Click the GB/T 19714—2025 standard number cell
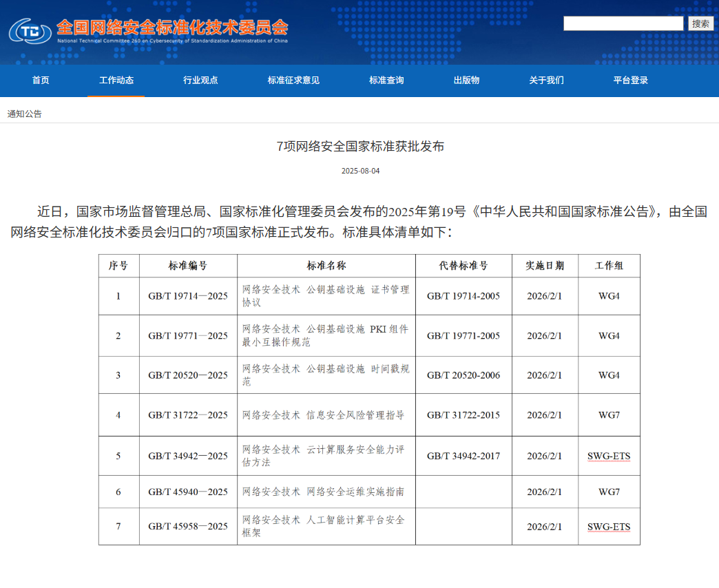 (188, 295)
